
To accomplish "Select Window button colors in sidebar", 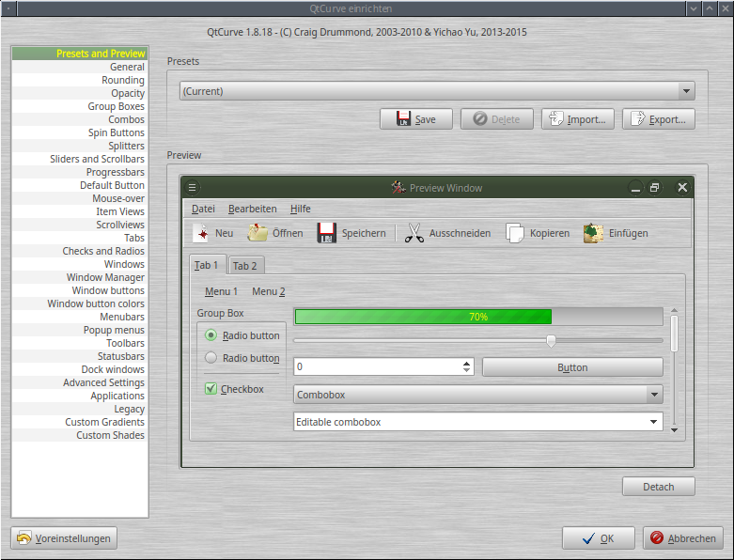I will pyautogui.click(x=80, y=303).
